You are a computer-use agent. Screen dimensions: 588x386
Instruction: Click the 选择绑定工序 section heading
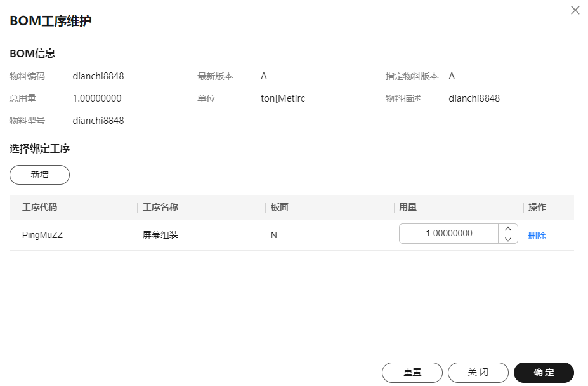click(x=40, y=149)
